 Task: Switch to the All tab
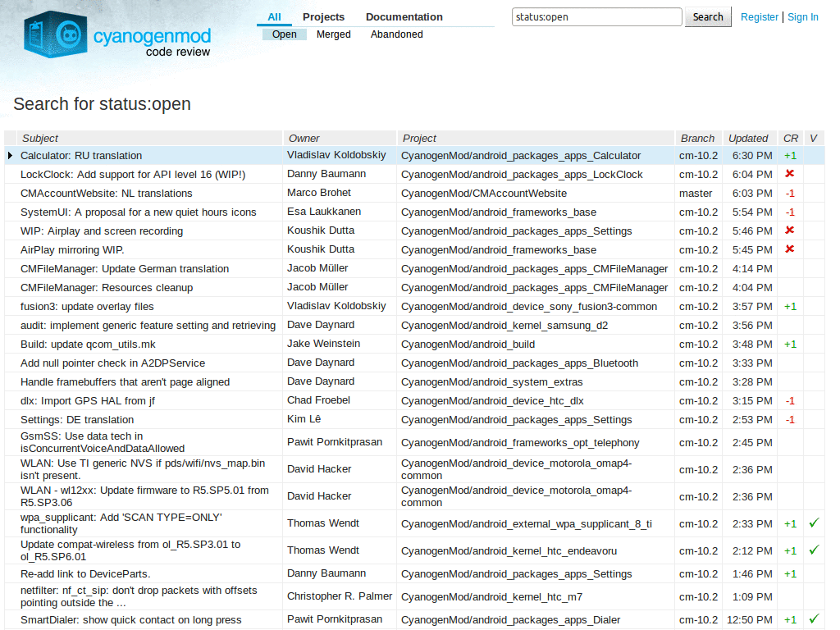pos(274,17)
